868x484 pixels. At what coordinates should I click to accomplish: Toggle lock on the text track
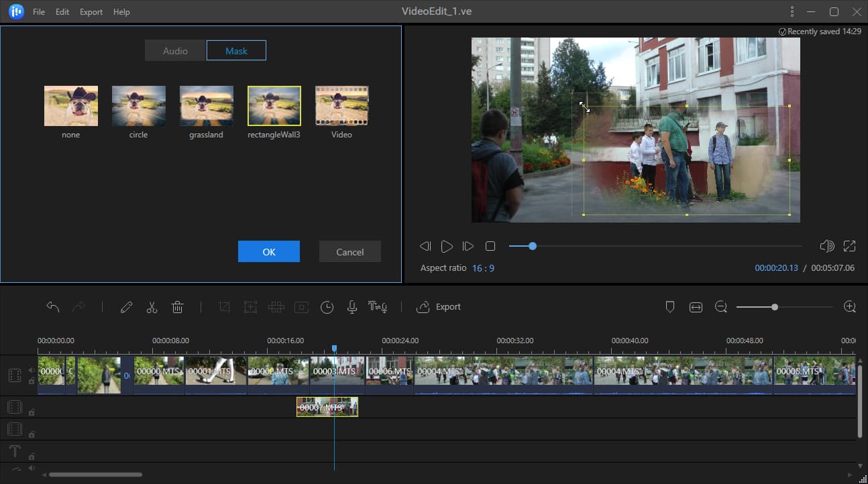pos(32,457)
